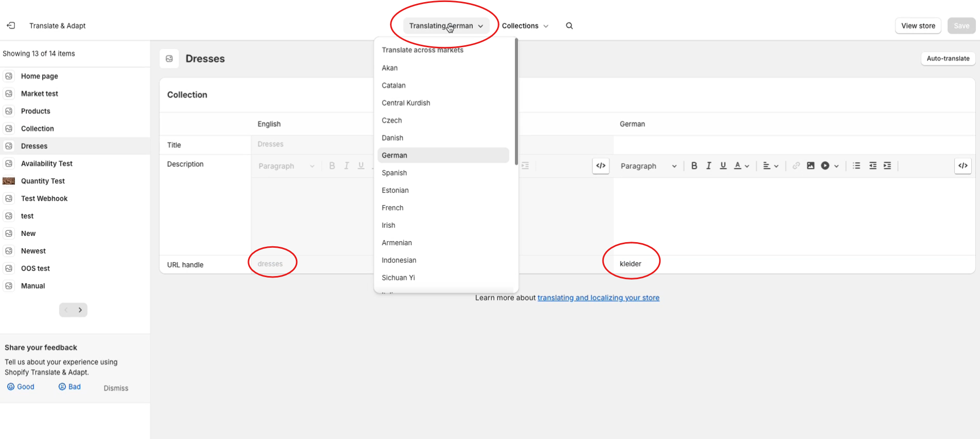Click icon next to Manual item
980x439 pixels.
click(9, 286)
